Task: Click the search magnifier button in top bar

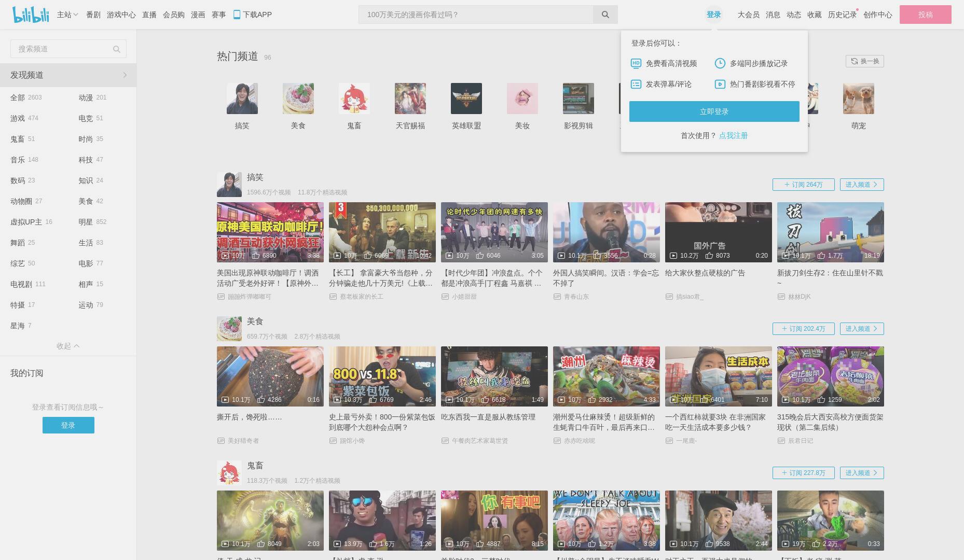Action: 605,15
